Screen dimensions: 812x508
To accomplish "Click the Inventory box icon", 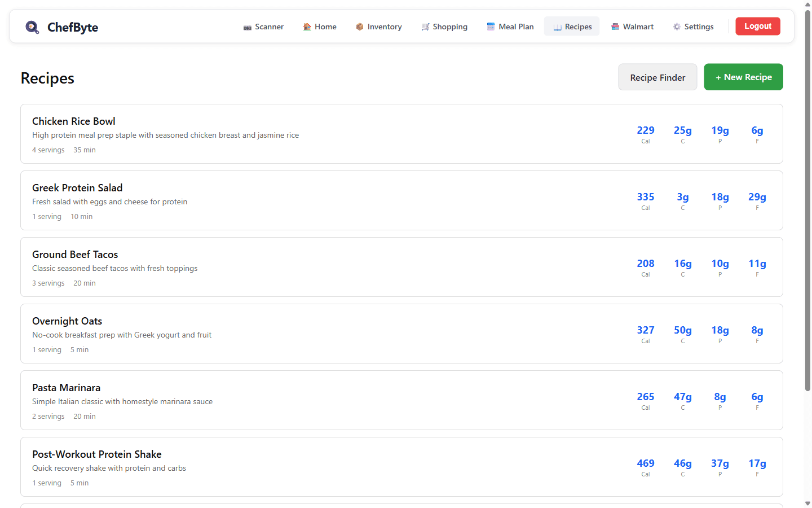I will tap(360, 27).
